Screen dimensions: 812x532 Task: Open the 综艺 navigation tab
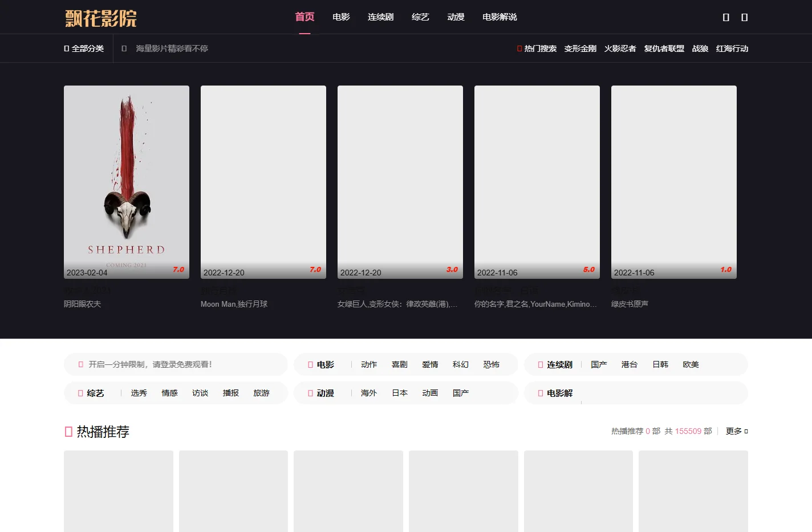tap(420, 17)
